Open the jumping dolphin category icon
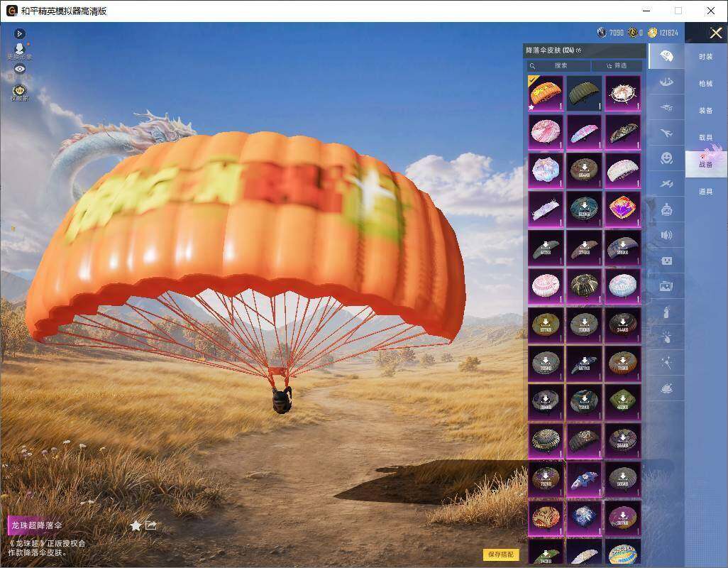Image resolution: width=728 pixels, height=568 pixels. 666,82
